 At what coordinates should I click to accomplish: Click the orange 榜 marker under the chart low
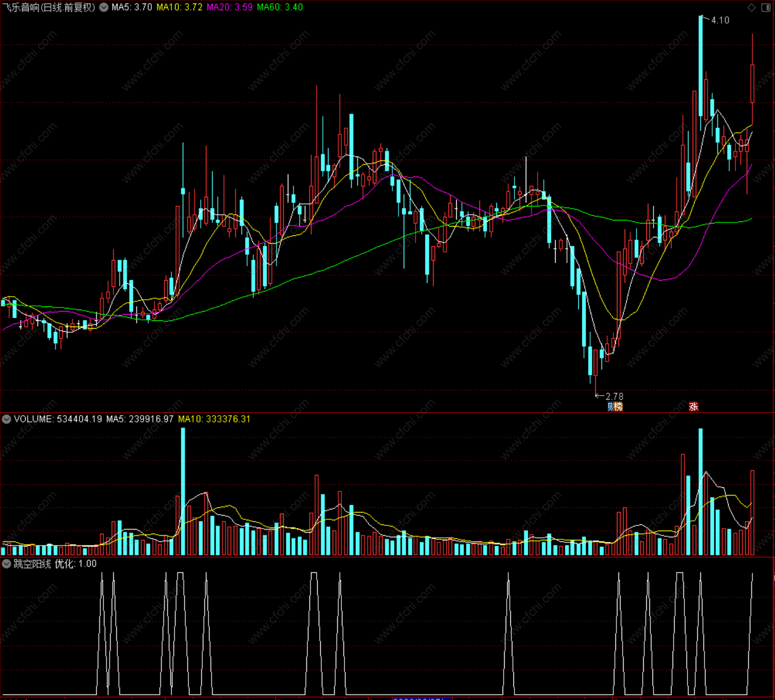[618, 406]
